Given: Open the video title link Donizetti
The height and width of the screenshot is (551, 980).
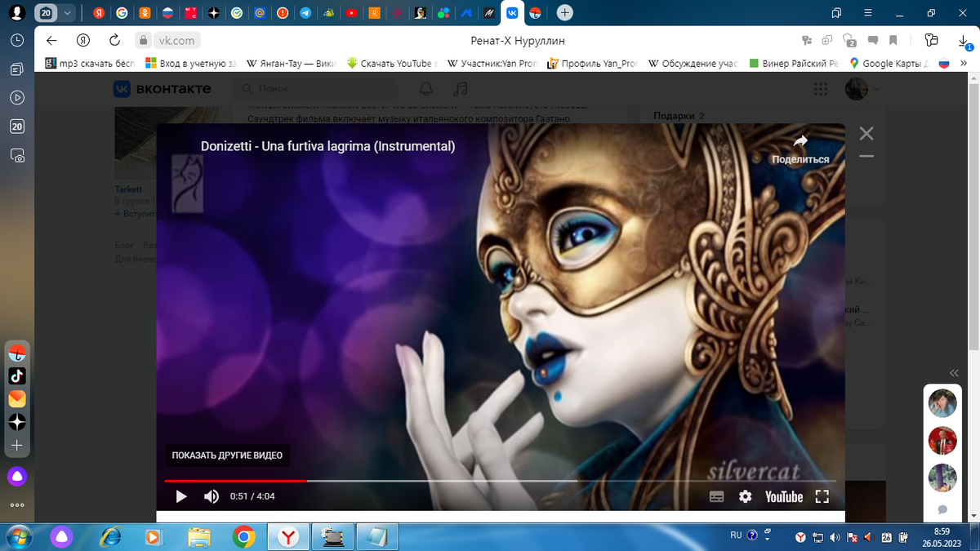Looking at the screenshot, I should pos(327,147).
